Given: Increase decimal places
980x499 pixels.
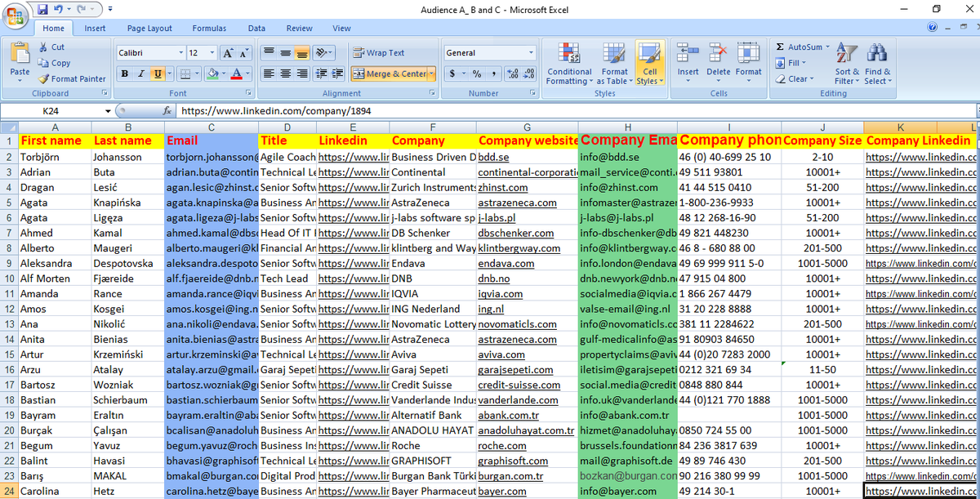Looking at the screenshot, I should pyautogui.click(x=513, y=74).
